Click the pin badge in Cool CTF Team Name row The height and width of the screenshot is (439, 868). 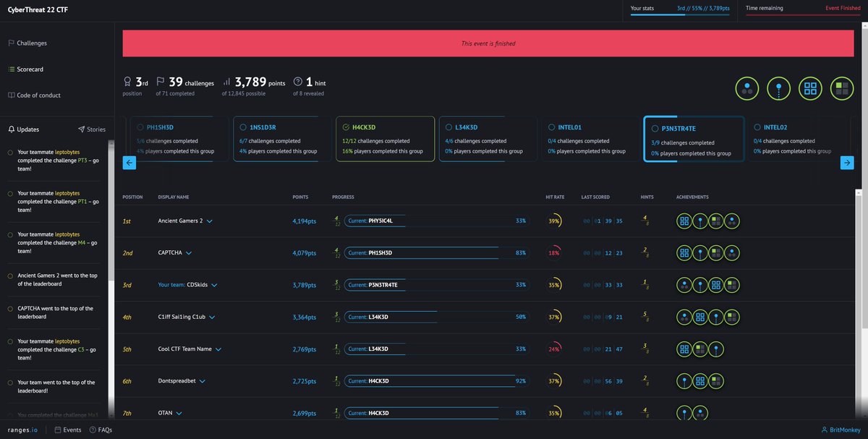[715, 349]
